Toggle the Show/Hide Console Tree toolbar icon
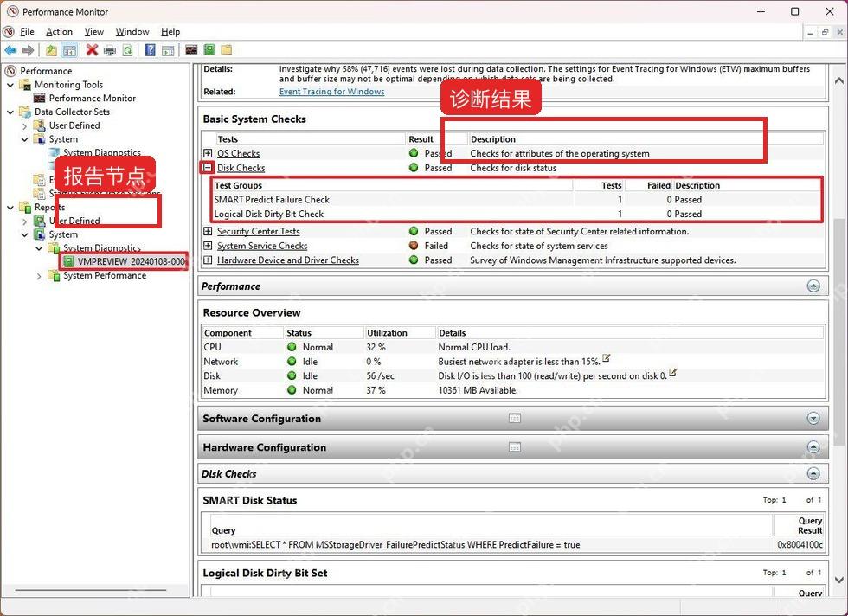Image resolution: width=848 pixels, height=616 pixels. point(69,50)
